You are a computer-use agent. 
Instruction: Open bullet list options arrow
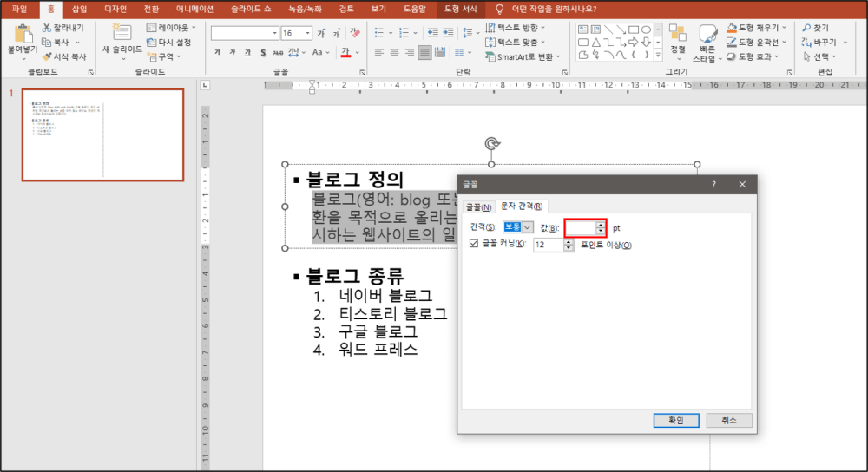click(x=391, y=34)
